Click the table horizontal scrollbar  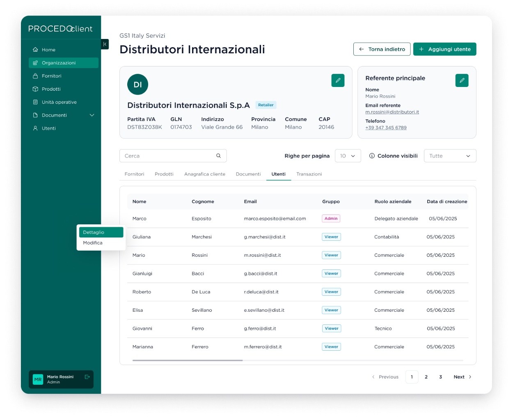click(188, 361)
